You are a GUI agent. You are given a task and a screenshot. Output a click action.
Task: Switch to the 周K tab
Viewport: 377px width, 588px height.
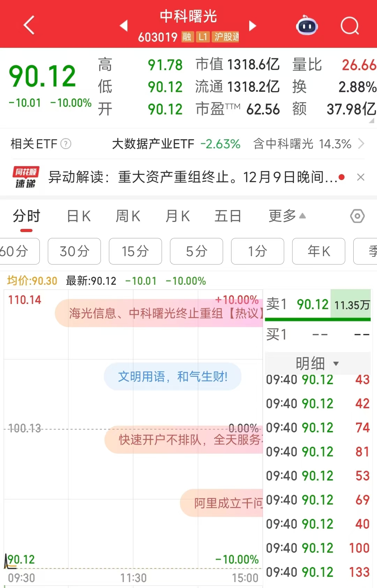click(128, 216)
